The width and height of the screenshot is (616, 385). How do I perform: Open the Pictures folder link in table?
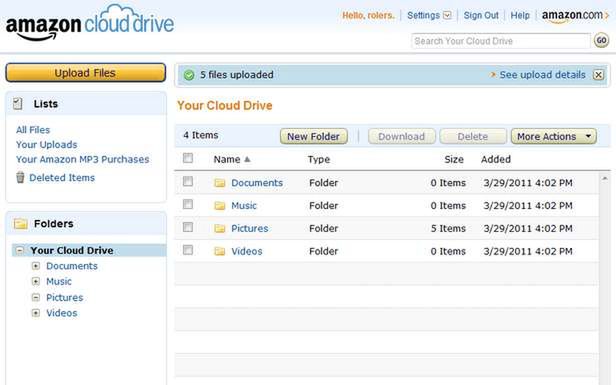249,228
